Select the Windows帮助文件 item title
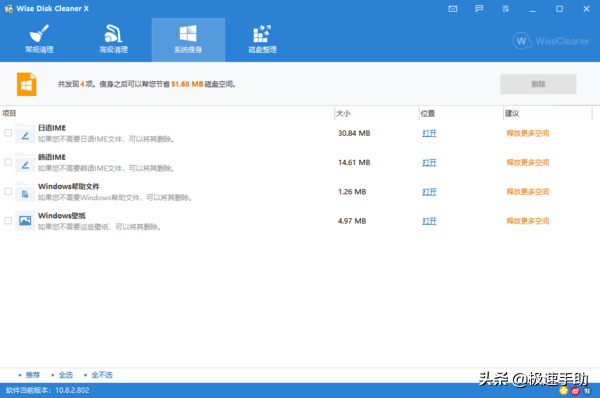The image size is (600, 398). click(69, 186)
